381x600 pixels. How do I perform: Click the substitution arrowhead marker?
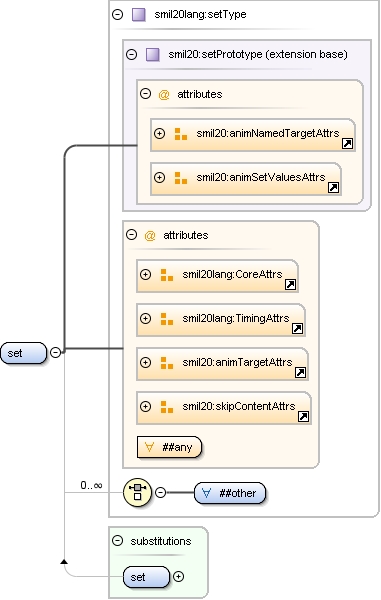[x=64, y=561]
